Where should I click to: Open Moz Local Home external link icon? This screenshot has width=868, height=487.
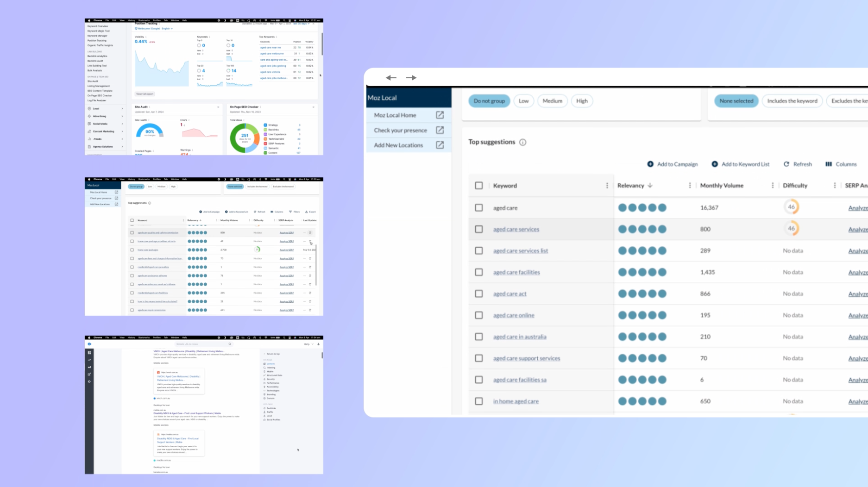click(440, 115)
